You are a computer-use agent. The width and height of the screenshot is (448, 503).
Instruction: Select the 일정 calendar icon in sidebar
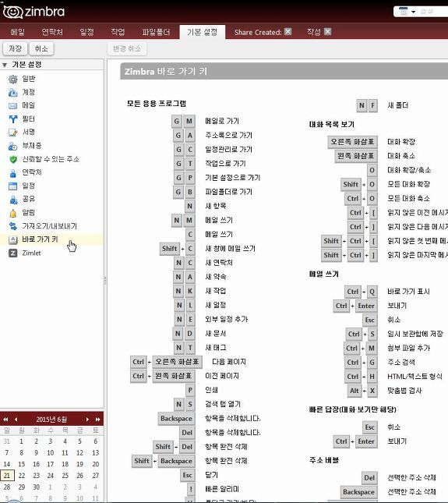[x=12, y=186]
